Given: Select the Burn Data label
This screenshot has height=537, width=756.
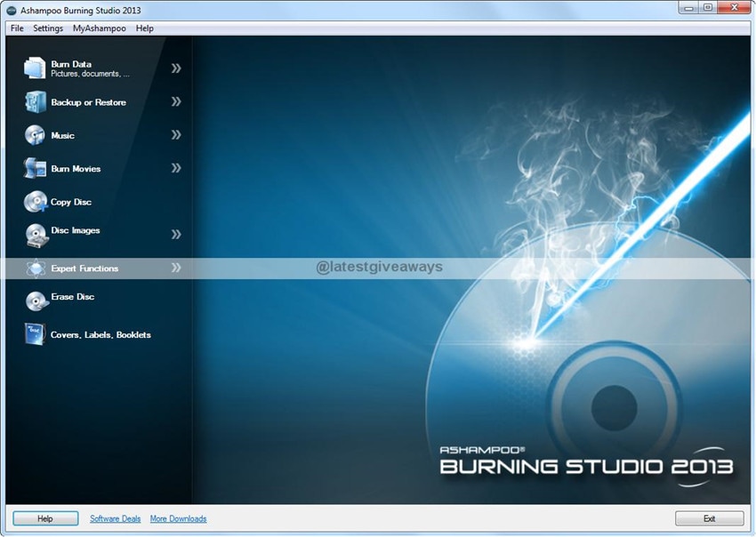Looking at the screenshot, I should pos(71,64).
